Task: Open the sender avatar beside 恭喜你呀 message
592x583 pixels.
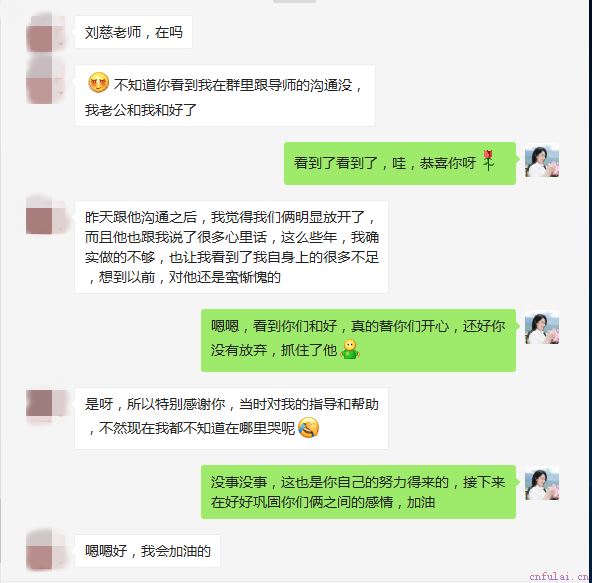Action: pos(542,160)
